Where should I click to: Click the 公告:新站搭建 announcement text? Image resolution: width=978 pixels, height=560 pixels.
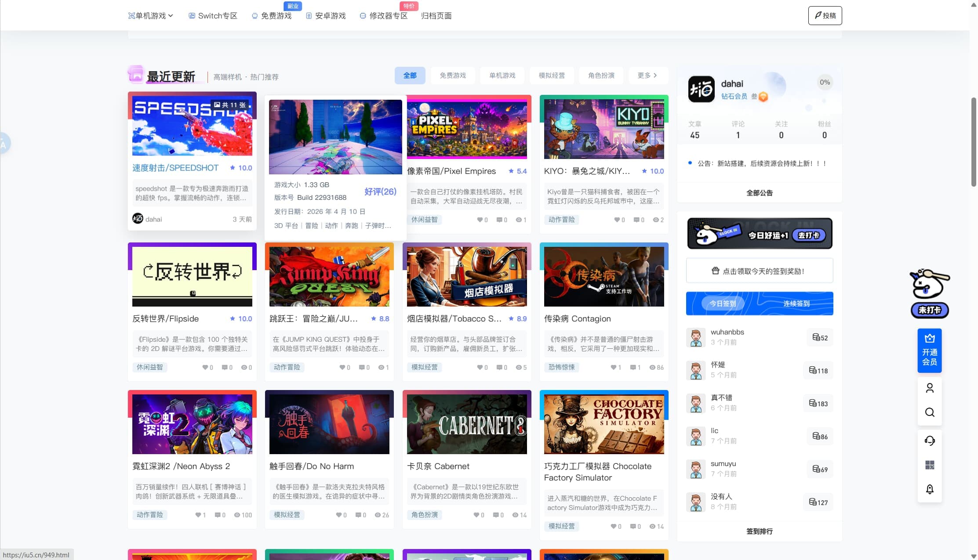pyautogui.click(x=762, y=163)
